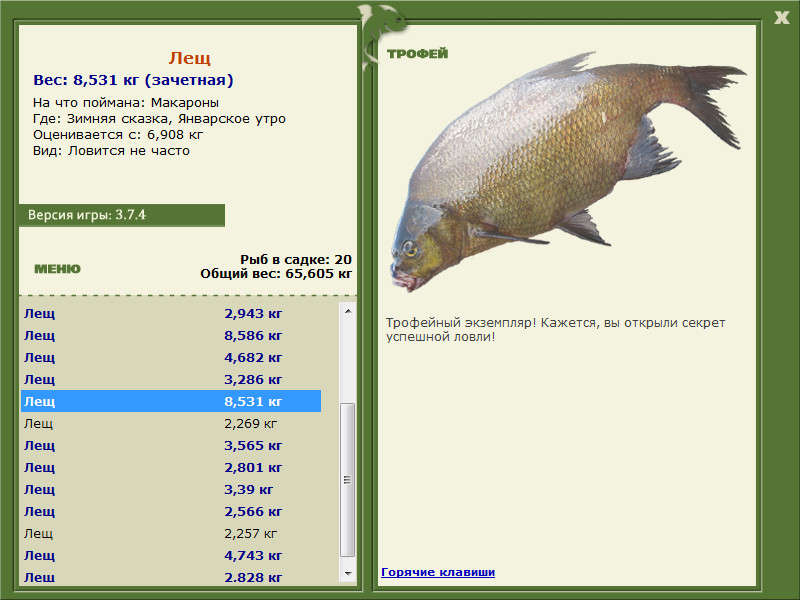Click the fish list scroll down arrow
This screenshot has width=800, height=600.
(348, 574)
